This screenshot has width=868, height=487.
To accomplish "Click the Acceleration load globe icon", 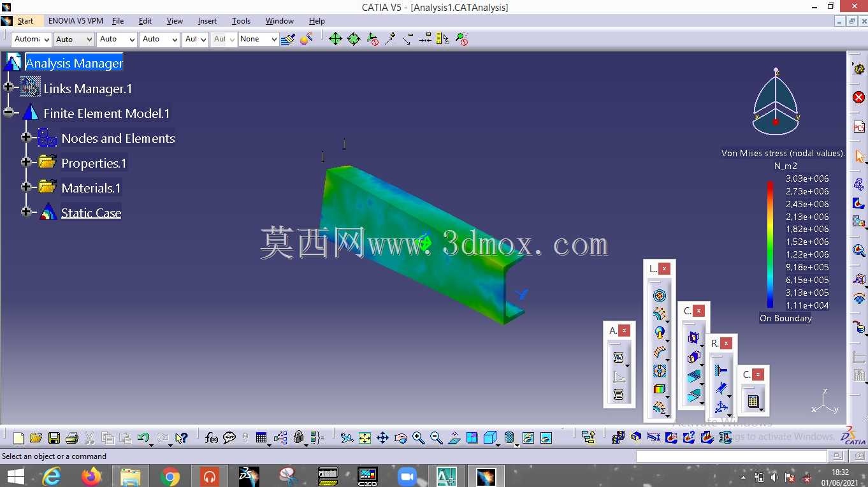I will 659,332.
